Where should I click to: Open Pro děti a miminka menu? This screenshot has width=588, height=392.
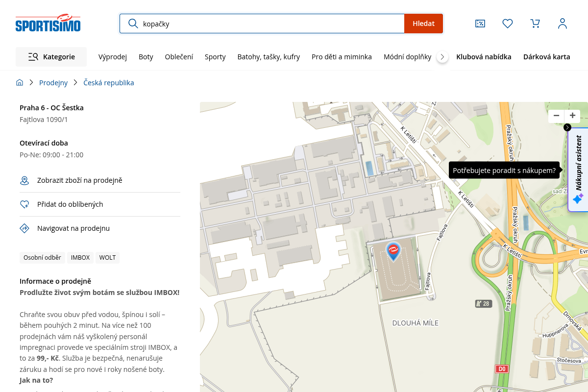(342, 57)
